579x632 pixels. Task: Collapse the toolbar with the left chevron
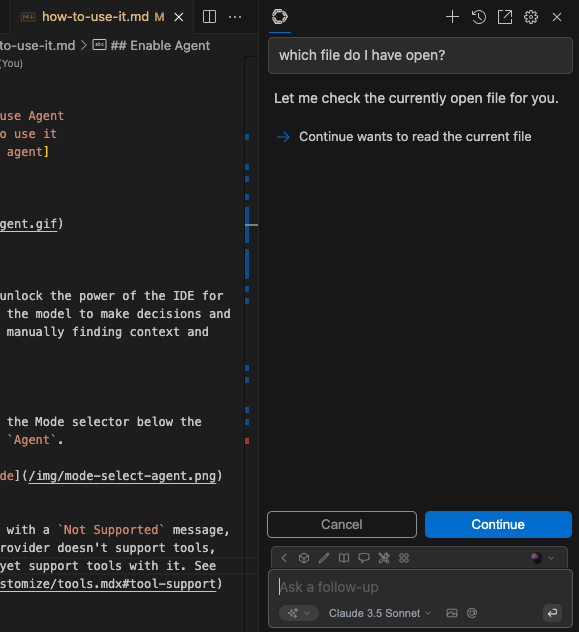point(284,558)
